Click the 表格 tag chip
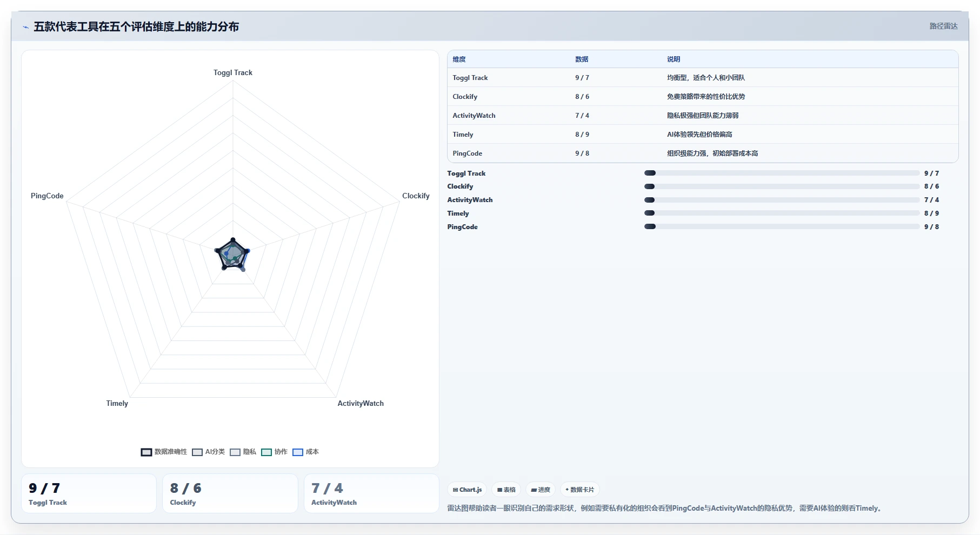Viewport: 980px width, 535px height. [506, 490]
